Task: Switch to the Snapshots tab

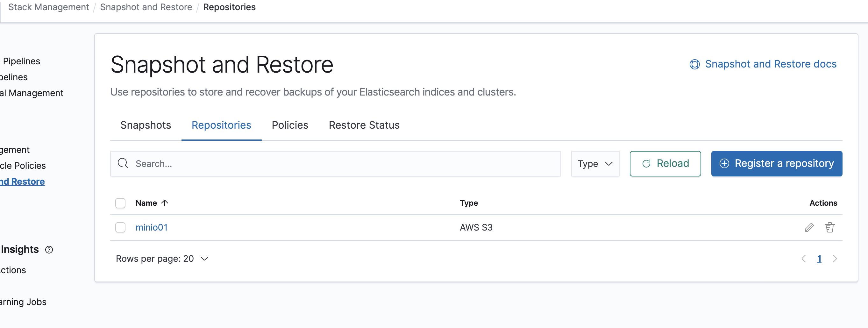Action: (146, 125)
